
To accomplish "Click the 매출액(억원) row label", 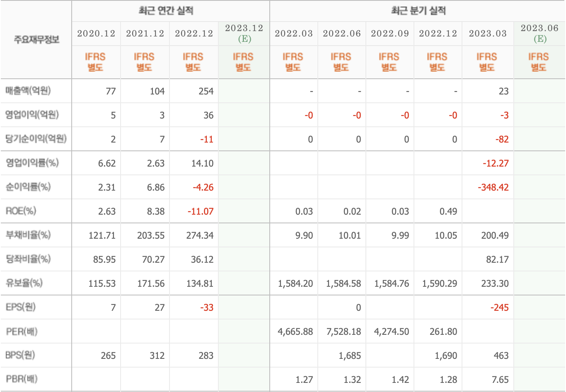I will (28, 91).
